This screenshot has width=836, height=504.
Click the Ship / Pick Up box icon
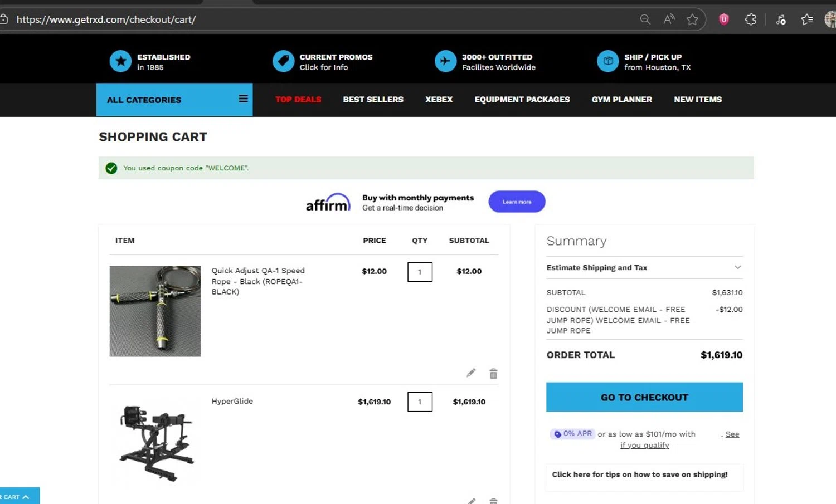[x=608, y=61]
